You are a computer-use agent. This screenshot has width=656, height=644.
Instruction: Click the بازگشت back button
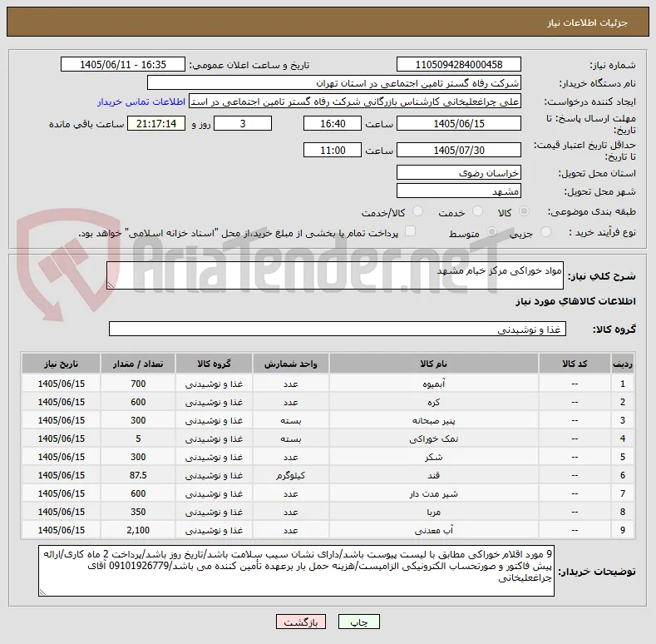click(301, 622)
